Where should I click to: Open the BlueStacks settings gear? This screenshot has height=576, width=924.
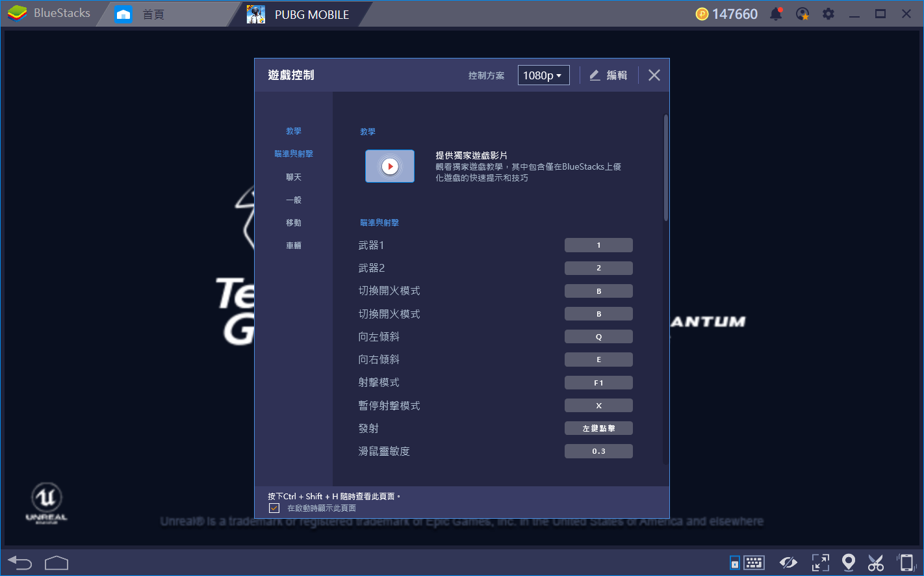coord(828,14)
